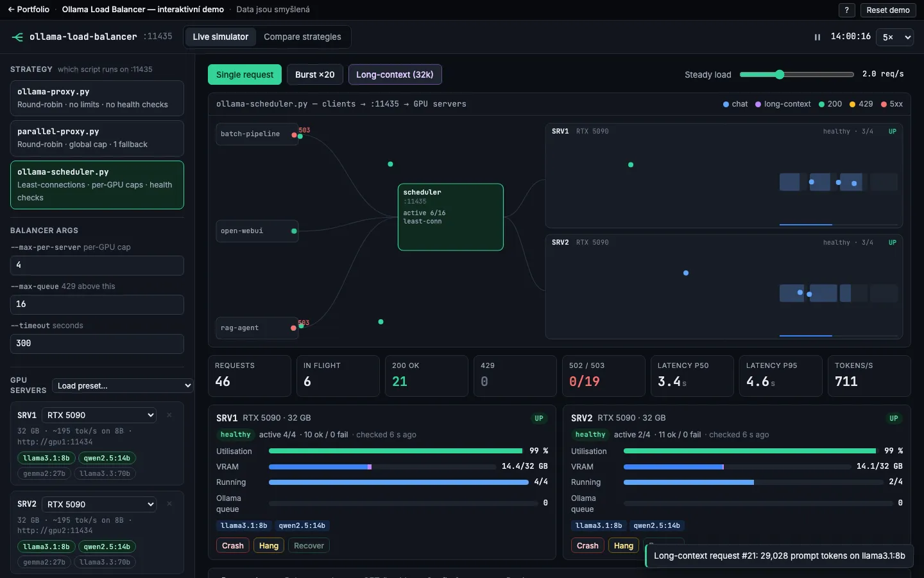Send a Long-context (32k) request
The height and width of the screenshot is (578, 924).
(395, 74)
